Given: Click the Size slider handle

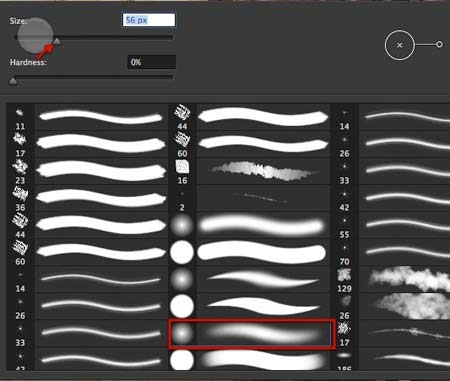Looking at the screenshot, I should (x=57, y=42).
